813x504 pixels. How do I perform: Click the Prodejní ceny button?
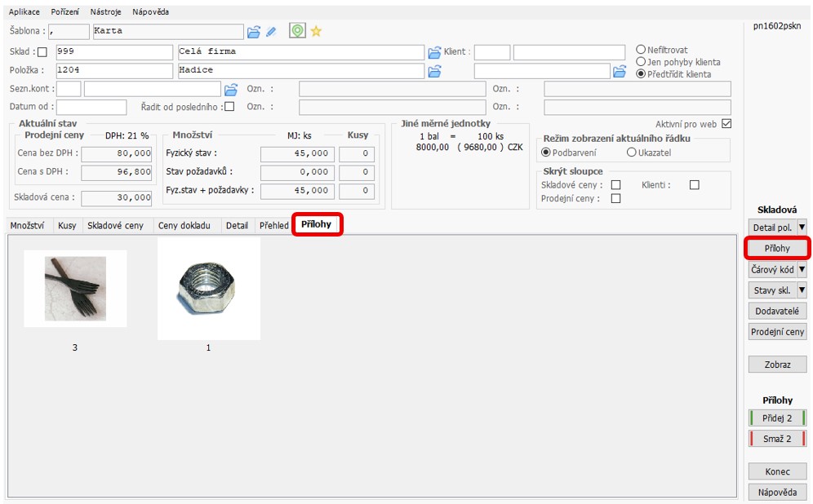(777, 331)
